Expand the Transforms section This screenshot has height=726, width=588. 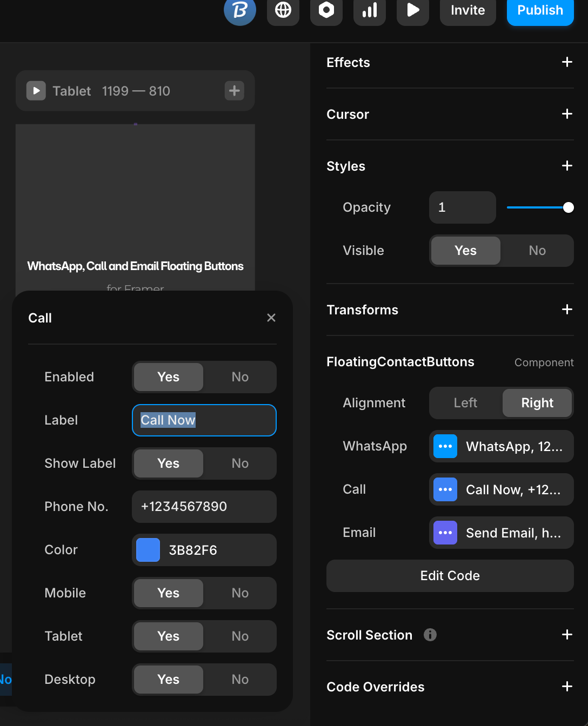567,310
